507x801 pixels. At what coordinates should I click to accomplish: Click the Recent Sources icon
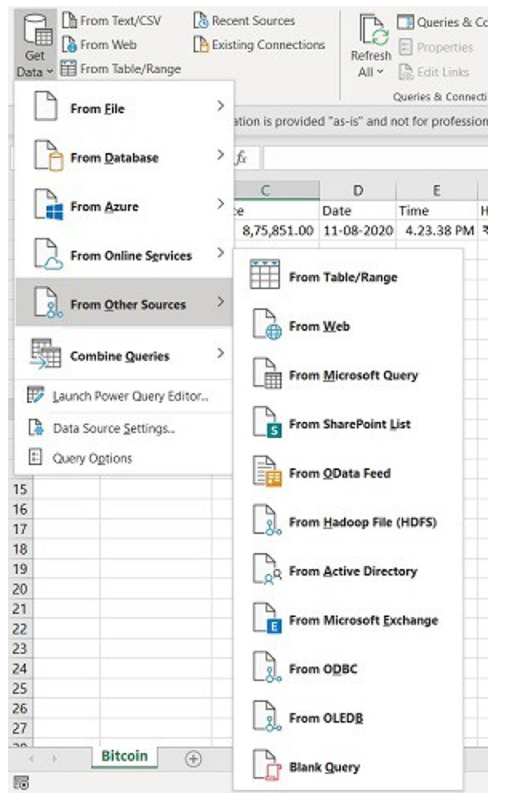pyautogui.click(x=201, y=20)
